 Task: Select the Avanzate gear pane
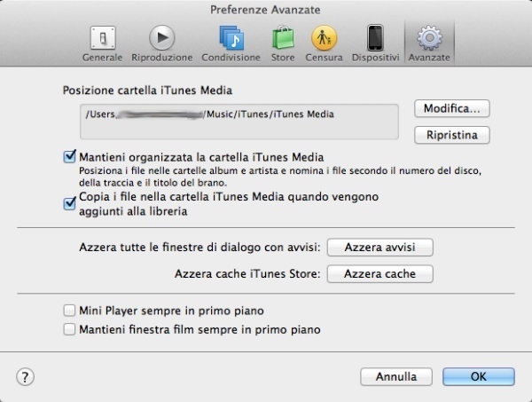click(x=429, y=43)
